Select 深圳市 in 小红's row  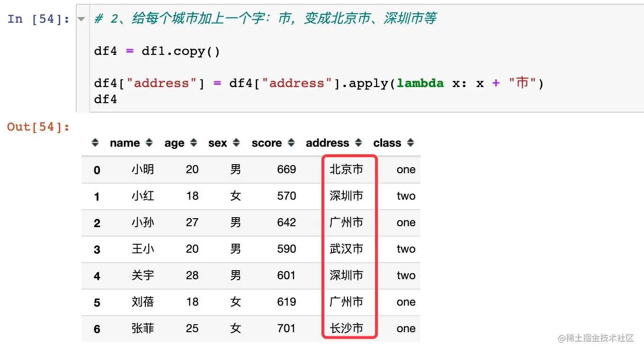346,196
